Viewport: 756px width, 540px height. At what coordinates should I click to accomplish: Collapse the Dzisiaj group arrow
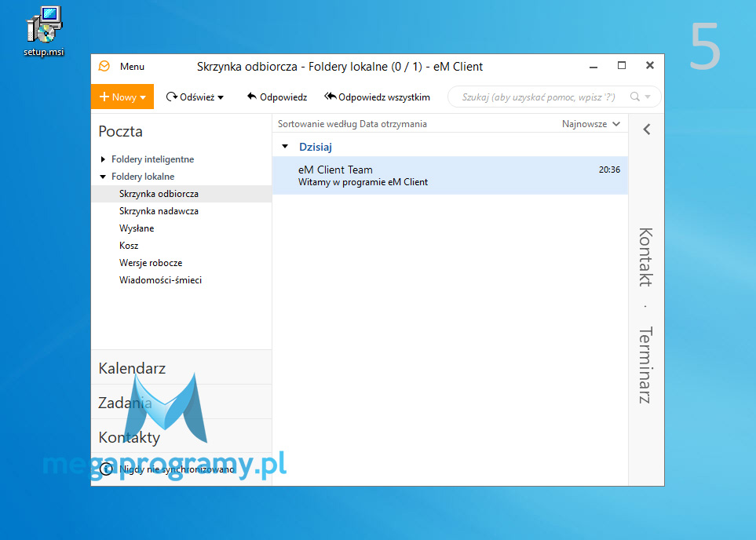(x=285, y=147)
